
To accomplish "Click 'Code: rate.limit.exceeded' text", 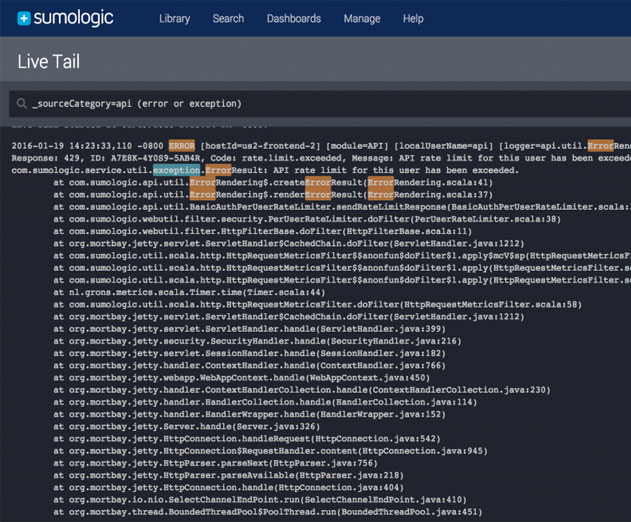I will coord(278,158).
